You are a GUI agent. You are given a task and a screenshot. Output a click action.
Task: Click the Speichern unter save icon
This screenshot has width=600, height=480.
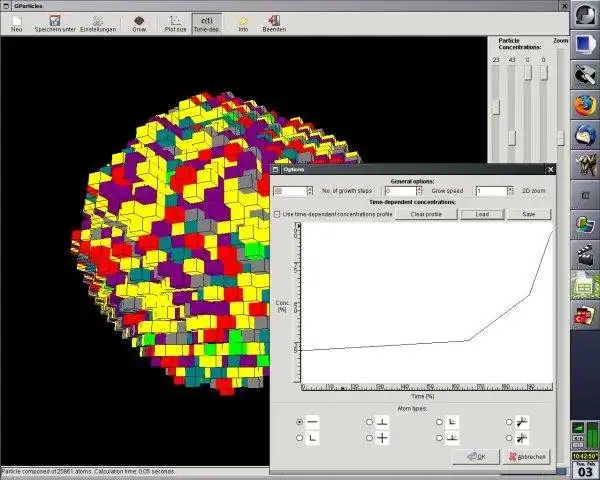point(55,24)
